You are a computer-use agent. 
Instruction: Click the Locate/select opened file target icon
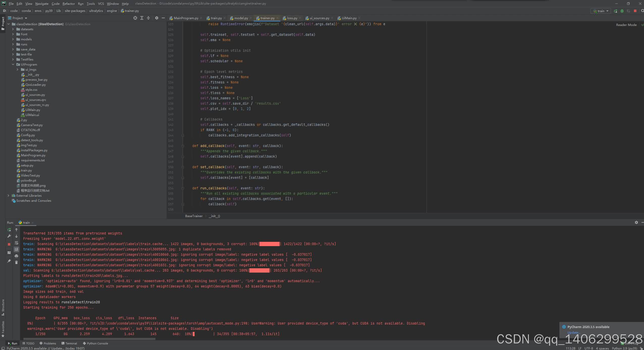click(x=135, y=18)
